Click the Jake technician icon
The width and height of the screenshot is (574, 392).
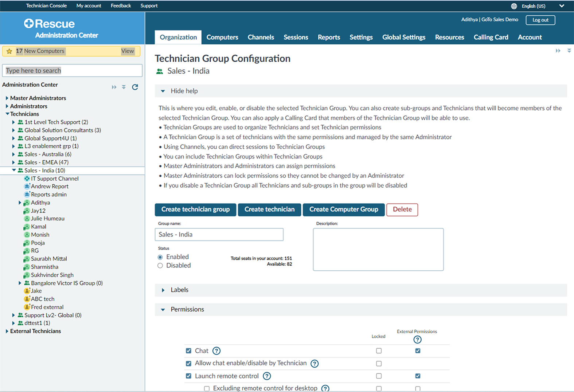[x=27, y=291]
